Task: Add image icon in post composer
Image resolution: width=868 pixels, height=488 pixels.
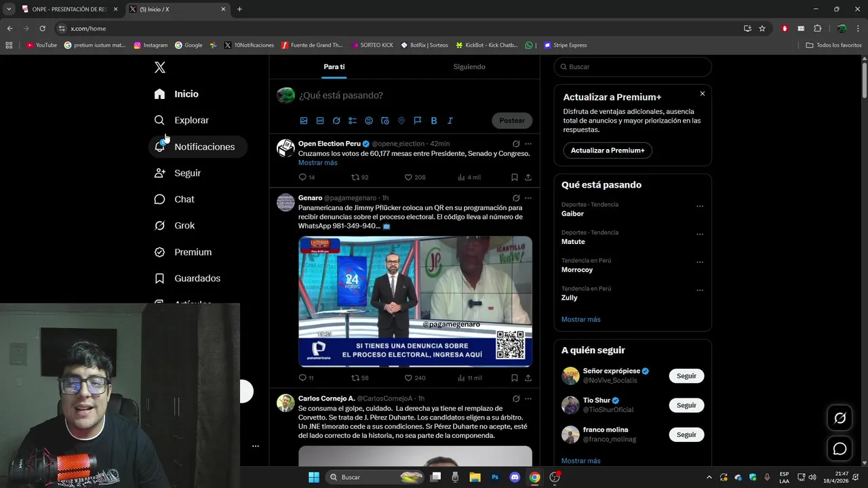Action: (x=304, y=121)
